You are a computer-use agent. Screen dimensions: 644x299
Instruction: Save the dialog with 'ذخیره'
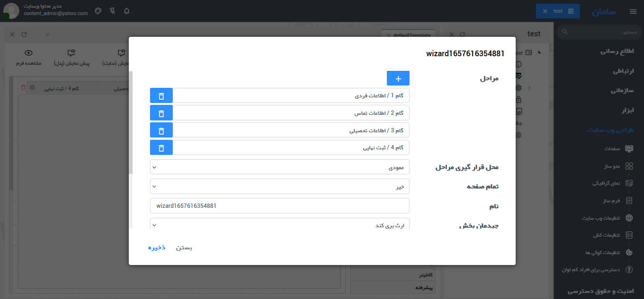[157, 248]
